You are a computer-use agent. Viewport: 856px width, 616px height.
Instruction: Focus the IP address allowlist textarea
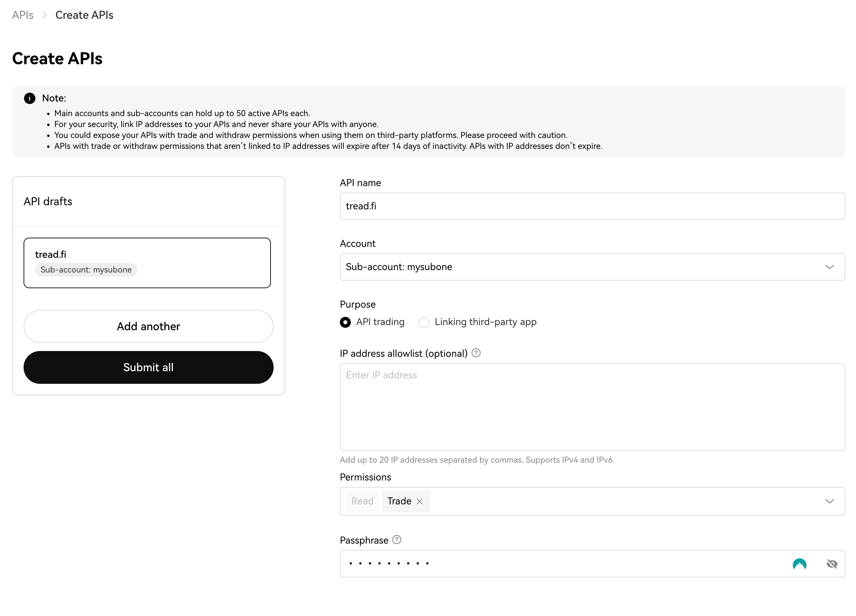click(592, 407)
